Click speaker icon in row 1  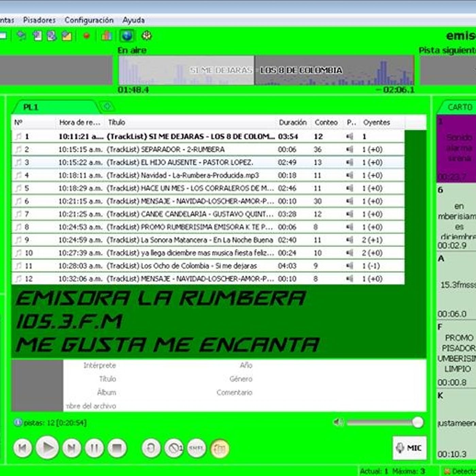pos(350,136)
